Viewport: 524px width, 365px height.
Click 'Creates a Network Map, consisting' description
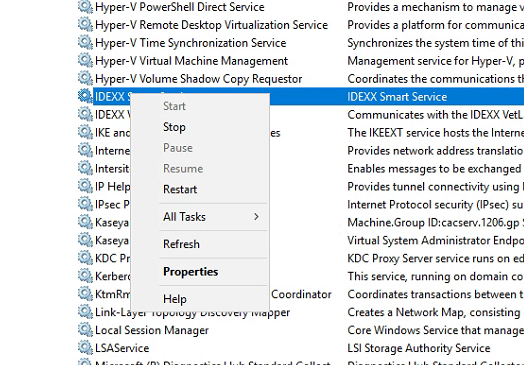point(434,313)
